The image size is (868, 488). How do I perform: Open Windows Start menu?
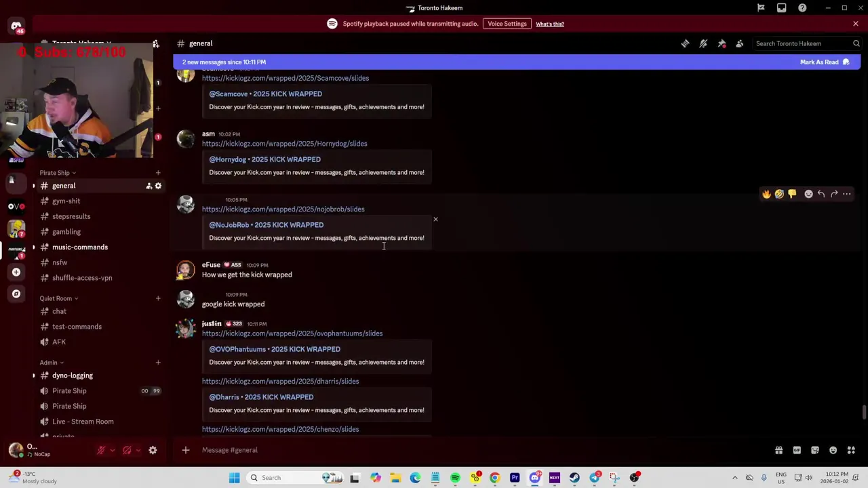(234, 478)
